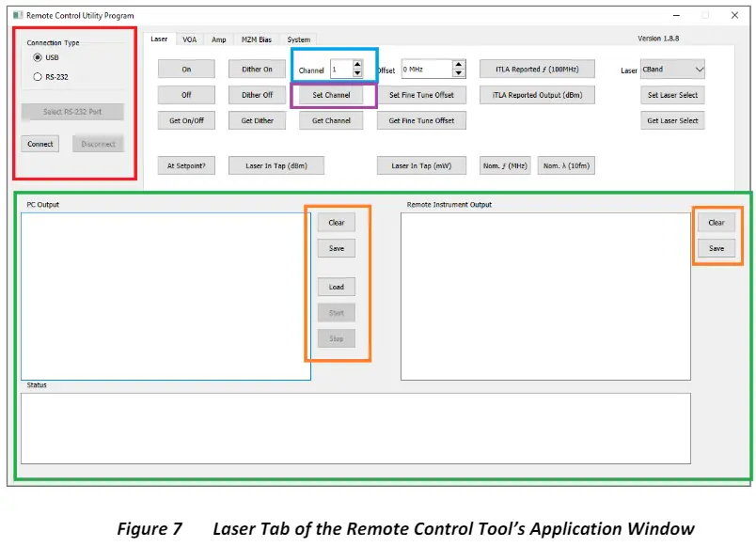Image resolution: width=756 pixels, height=547 pixels.
Task: Open the MZM Bias tab
Action: [x=257, y=39]
